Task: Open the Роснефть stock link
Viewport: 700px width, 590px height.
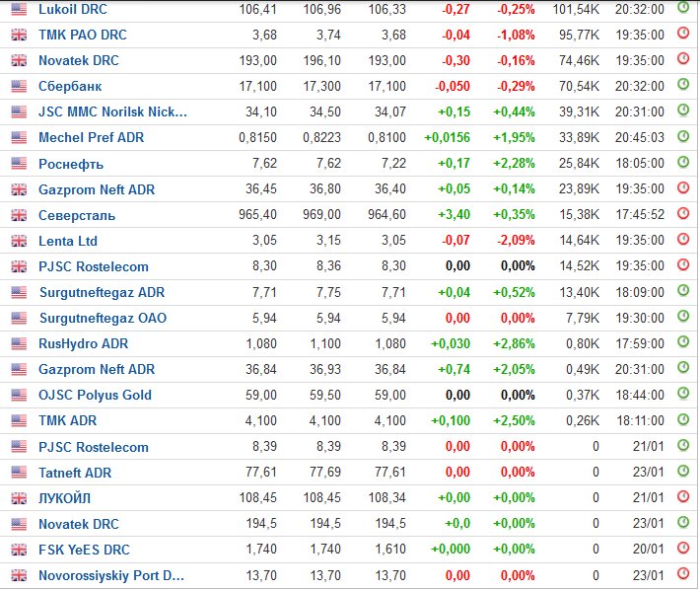Action: [71, 164]
